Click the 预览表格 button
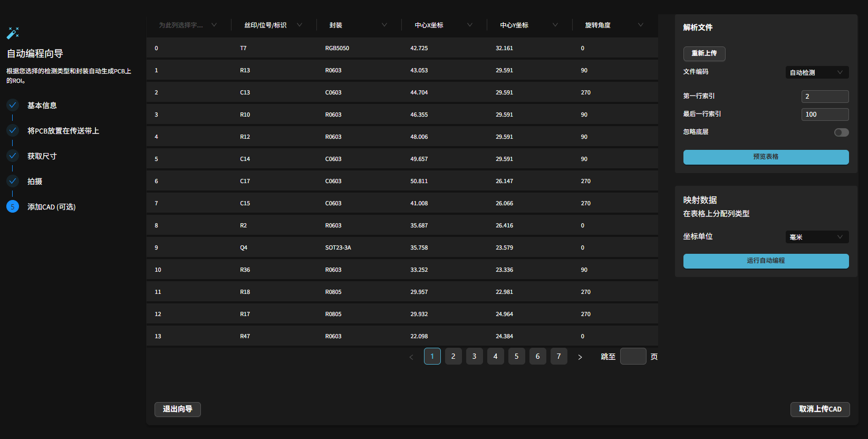 (x=766, y=157)
